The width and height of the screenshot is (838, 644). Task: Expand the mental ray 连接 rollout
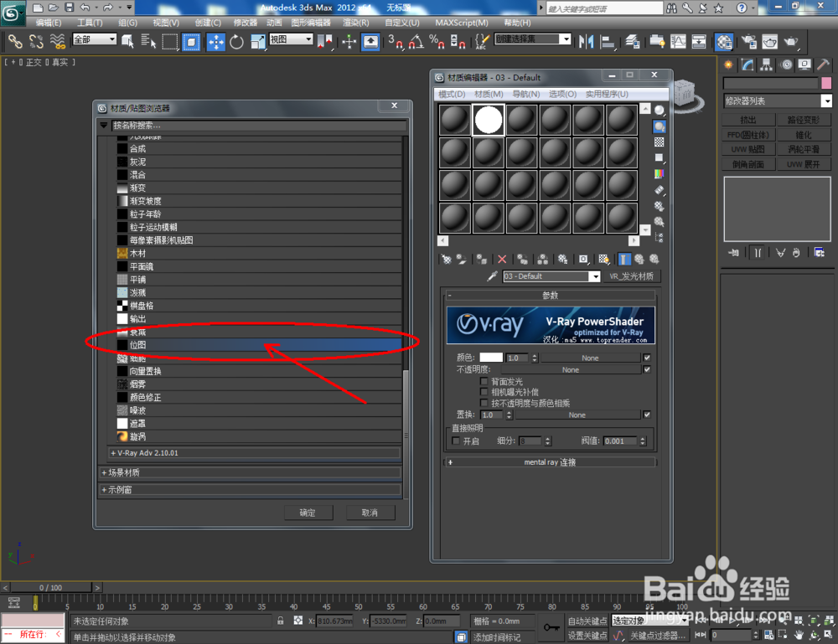550,462
